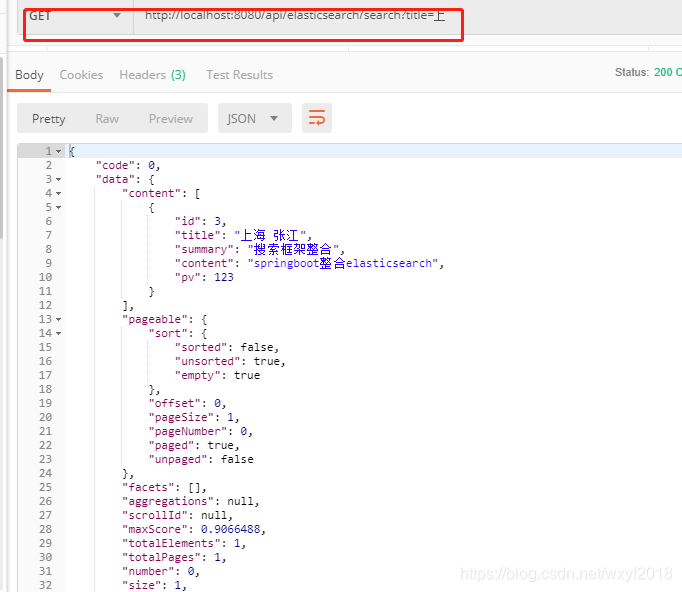Click the "number": 0 line
Screen dimensions: 682x592
coord(161,571)
